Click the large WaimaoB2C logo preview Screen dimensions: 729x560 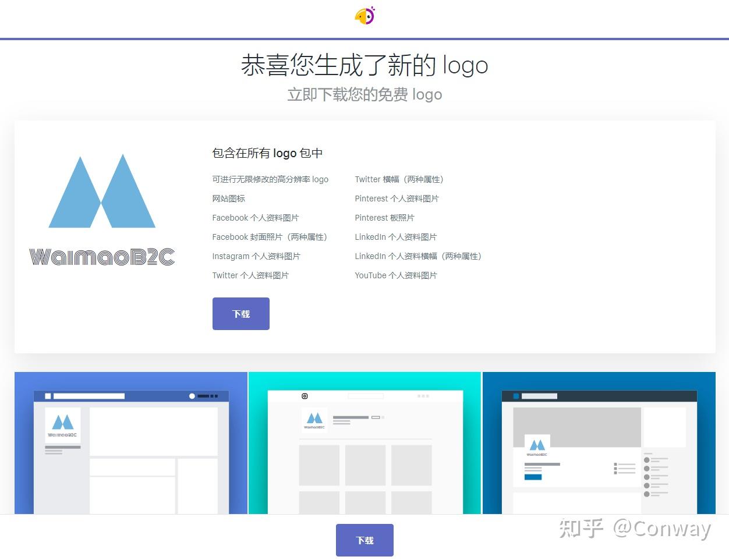point(102,210)
